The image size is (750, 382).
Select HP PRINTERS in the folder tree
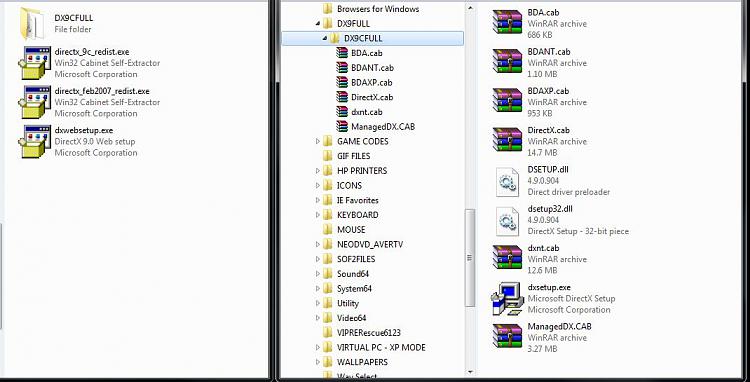(x=362, y=171)
